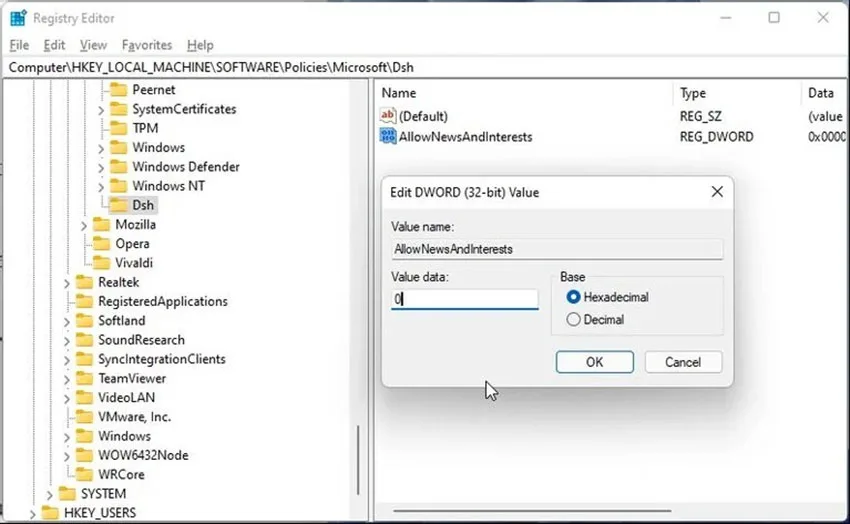Select the Decimal base option
The image size is (850, 524).
pos(573,320)
